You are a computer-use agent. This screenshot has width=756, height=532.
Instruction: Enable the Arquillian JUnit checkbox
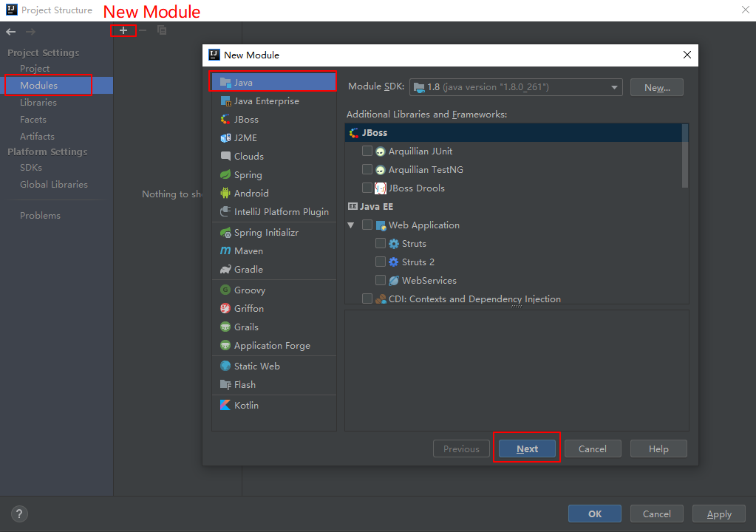[367, 151]
